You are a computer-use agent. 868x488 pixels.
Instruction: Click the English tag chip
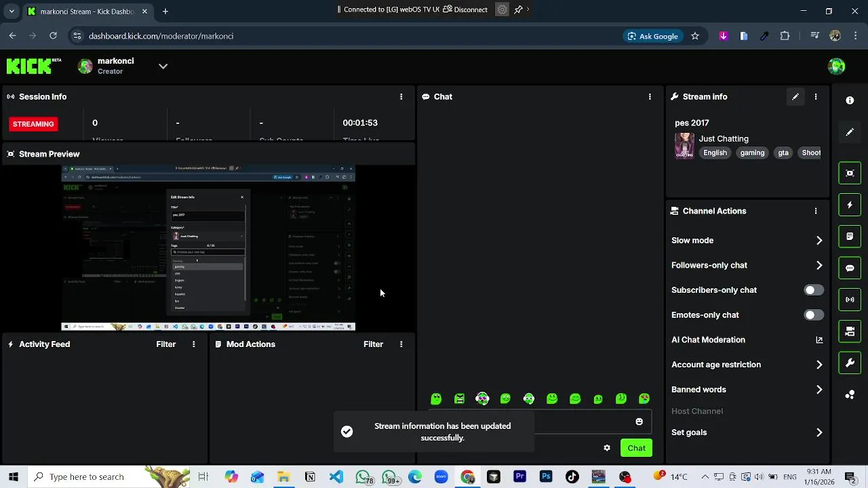pos(715,153)
